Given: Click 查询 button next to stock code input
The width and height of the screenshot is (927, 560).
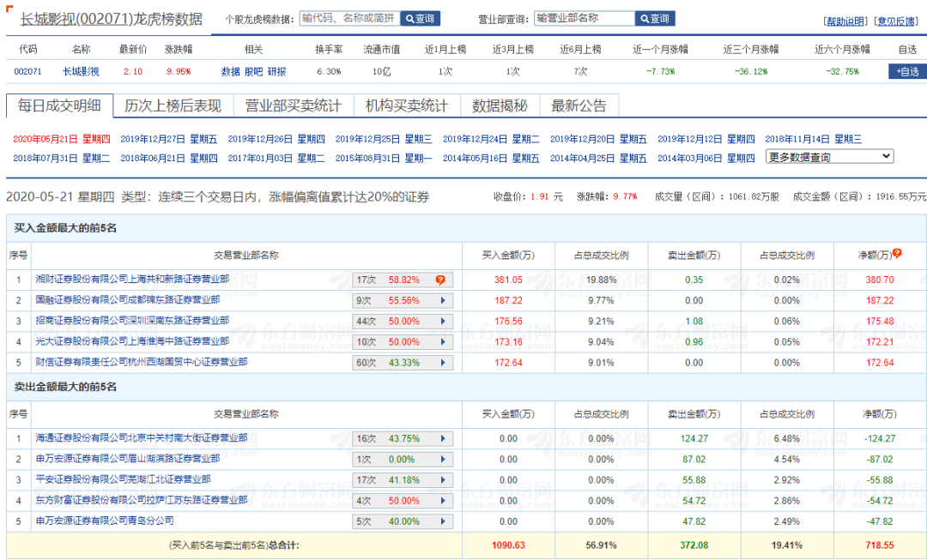Looking at the screenshot, I should 420,19.
